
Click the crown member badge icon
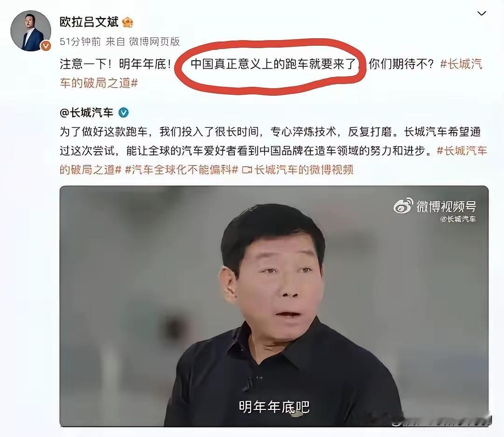[x=127, y=22]
